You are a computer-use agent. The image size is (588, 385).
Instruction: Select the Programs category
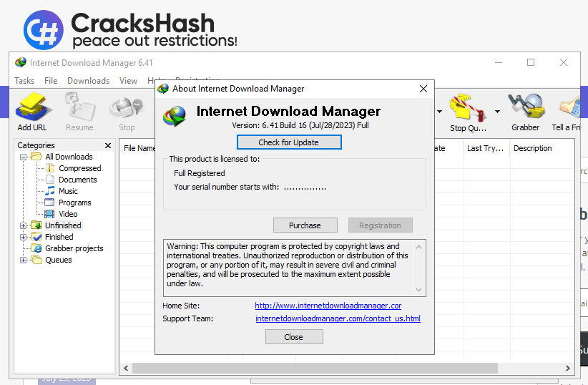point(75,203)
